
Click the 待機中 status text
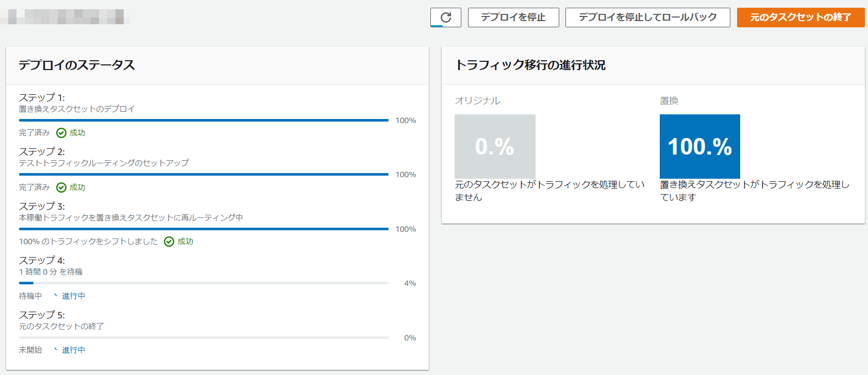tap(30, 296)
